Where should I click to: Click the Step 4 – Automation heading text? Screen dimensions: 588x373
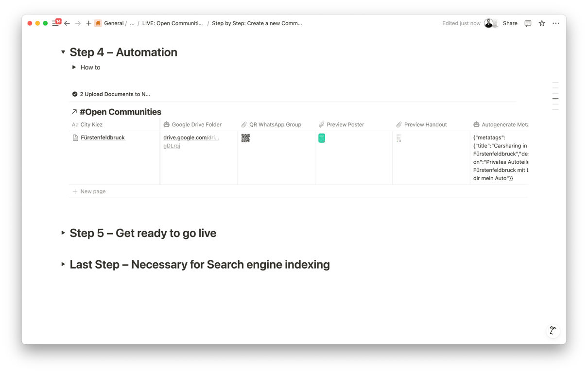(123, 52)
